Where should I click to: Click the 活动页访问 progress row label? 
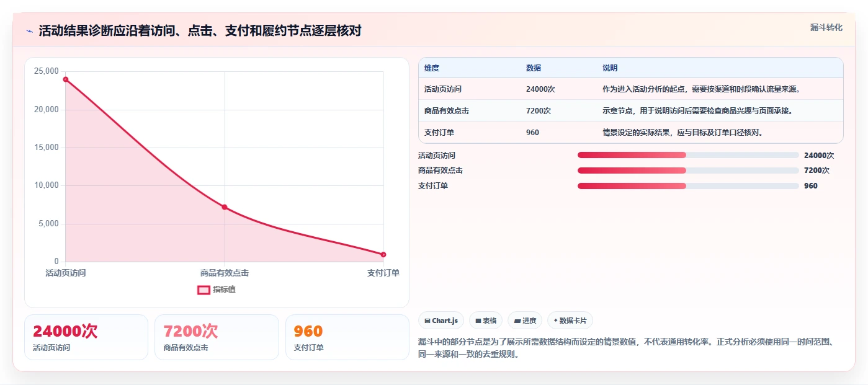pos(437,156)
